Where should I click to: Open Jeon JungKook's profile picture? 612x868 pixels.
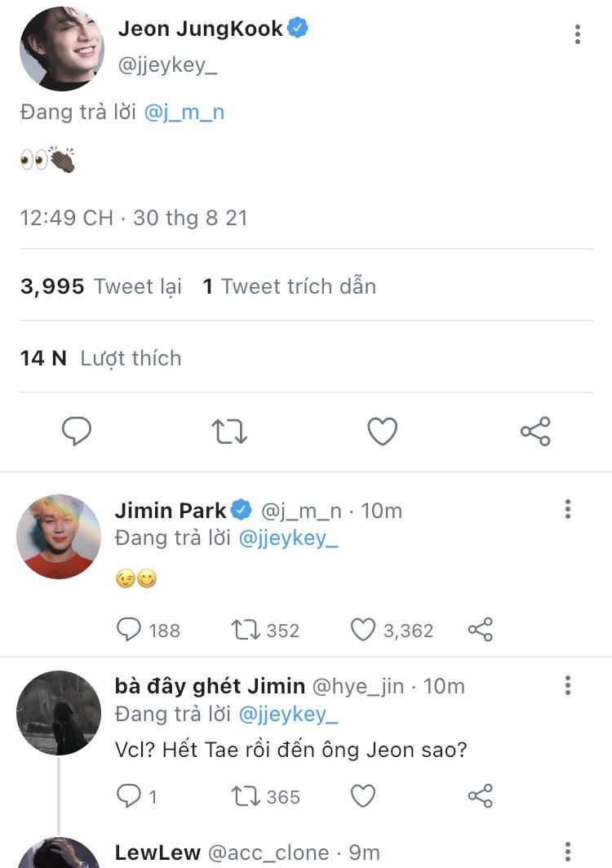[x=62, y=49]
